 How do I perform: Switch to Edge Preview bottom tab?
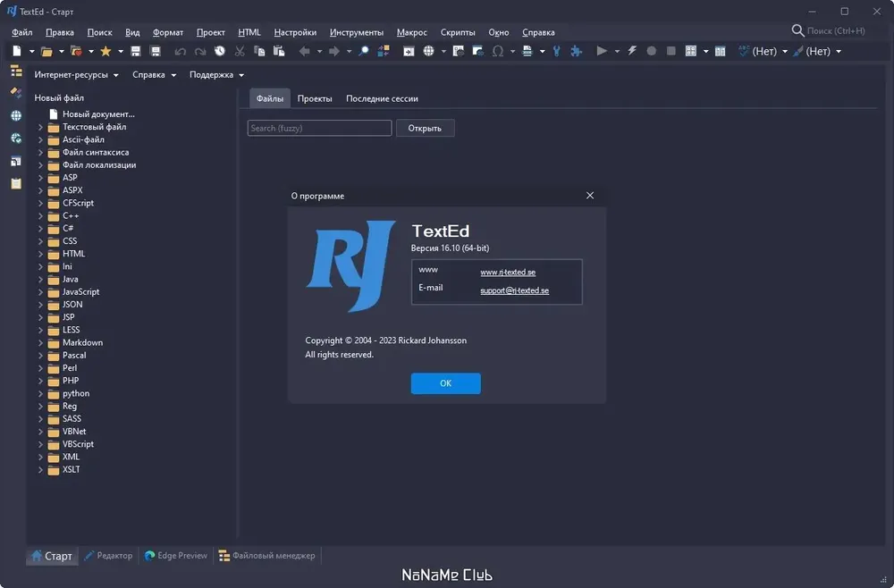point(175,556)
